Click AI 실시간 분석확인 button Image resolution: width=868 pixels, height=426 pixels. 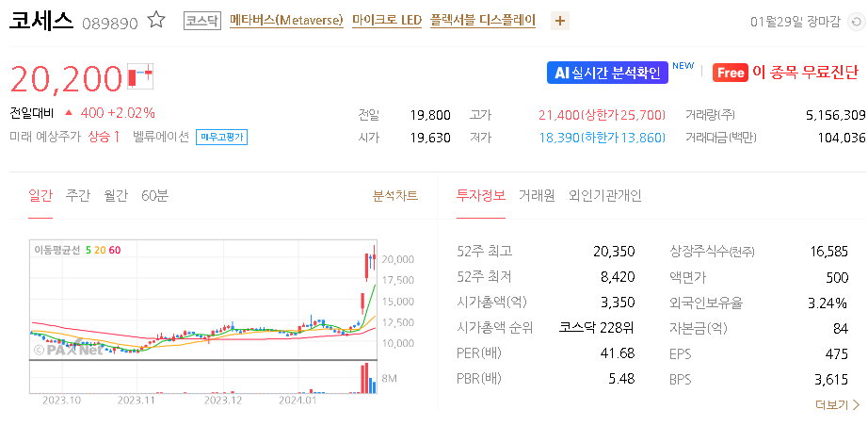[607, 73]
